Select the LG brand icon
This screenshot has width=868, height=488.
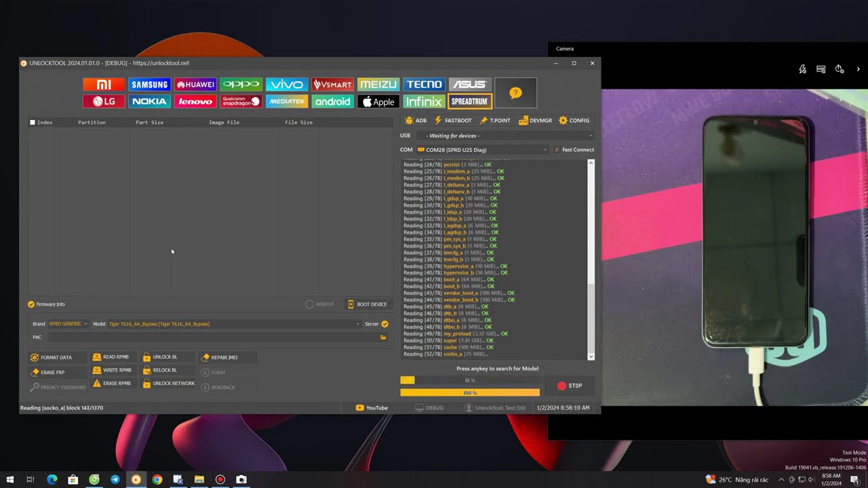104,102
